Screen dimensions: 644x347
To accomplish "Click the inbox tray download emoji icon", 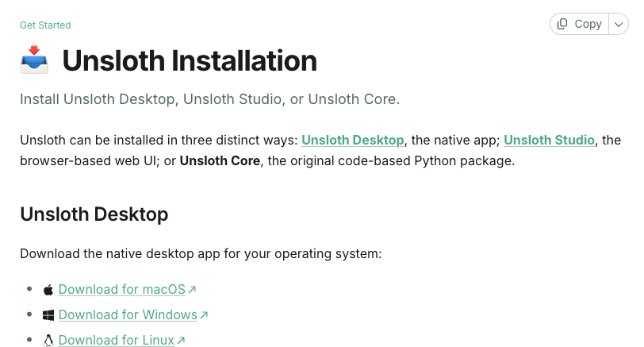I will 34,60.
